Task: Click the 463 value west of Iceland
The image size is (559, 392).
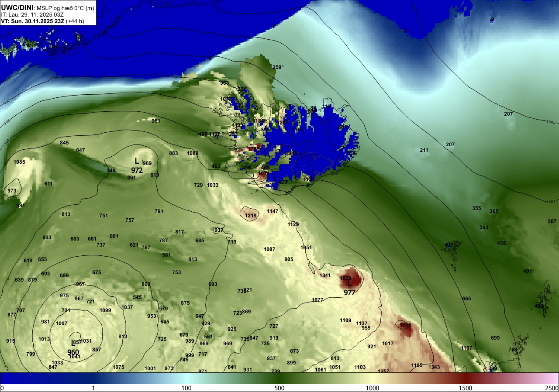Action: [x=216, y=166]
